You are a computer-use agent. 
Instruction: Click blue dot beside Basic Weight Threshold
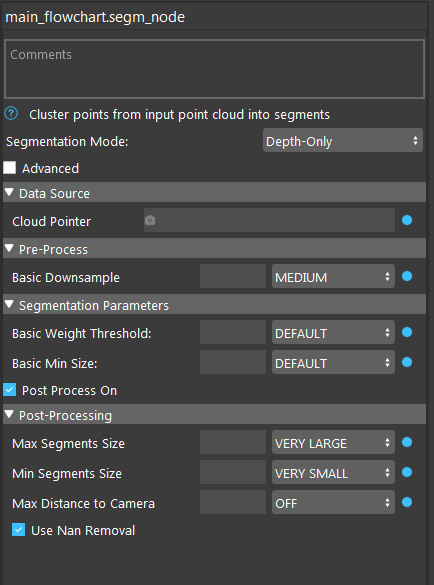[407, 332]
